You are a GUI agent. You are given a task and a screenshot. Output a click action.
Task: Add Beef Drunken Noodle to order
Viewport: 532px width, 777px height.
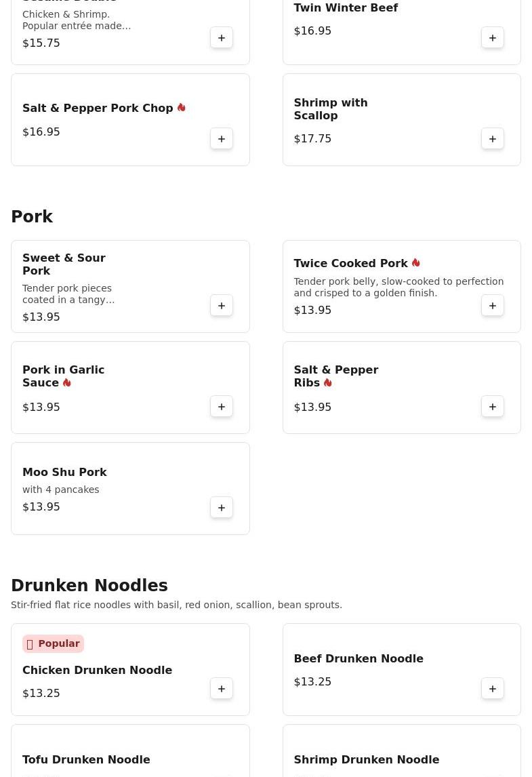pos(493,689)
